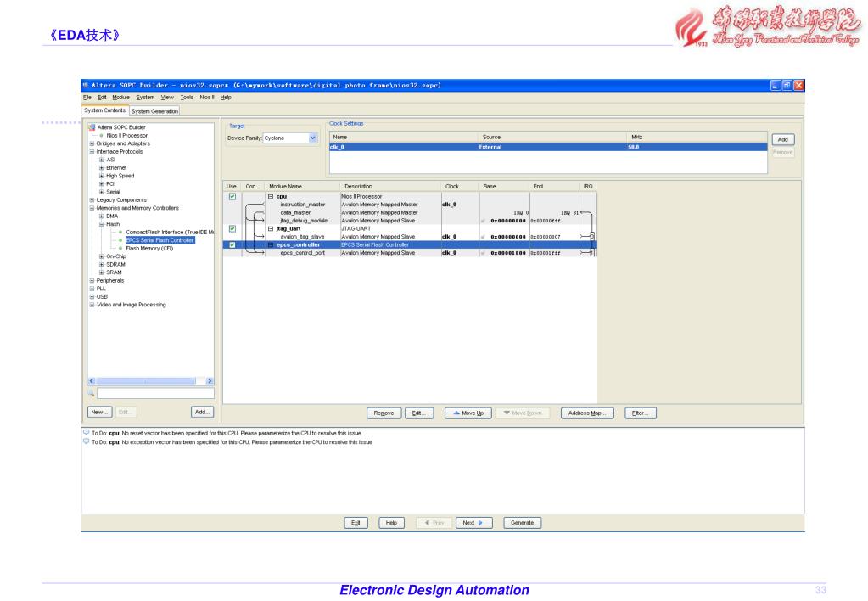Click the green dot beside EPCS Serial Flash Controller
The image size is (868, 601).
[120, 240]
